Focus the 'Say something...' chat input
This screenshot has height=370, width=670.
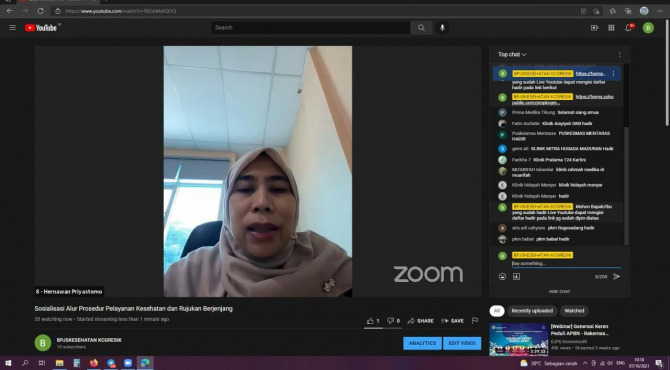pyautogui.click(x=566, y=264)
